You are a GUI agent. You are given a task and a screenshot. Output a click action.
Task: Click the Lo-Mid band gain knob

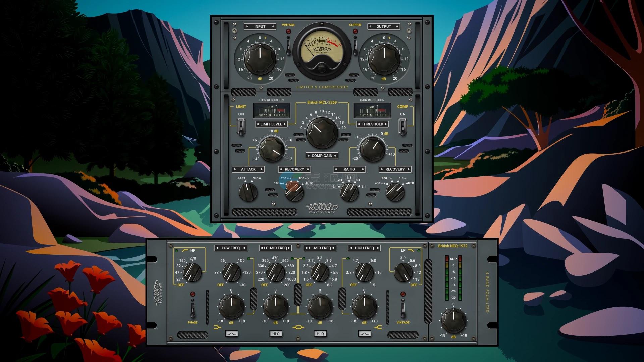point(276,306)
